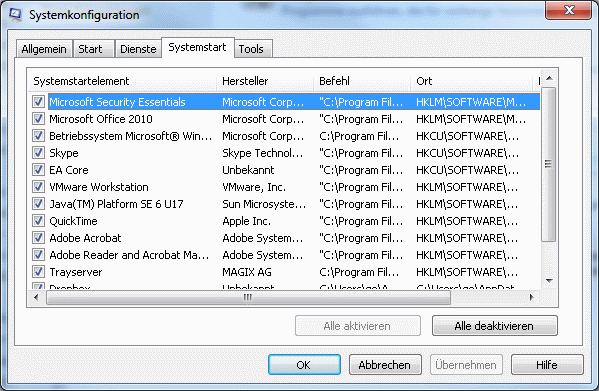Uncheck VMware Workstation startup checkbox

point(38,187)
